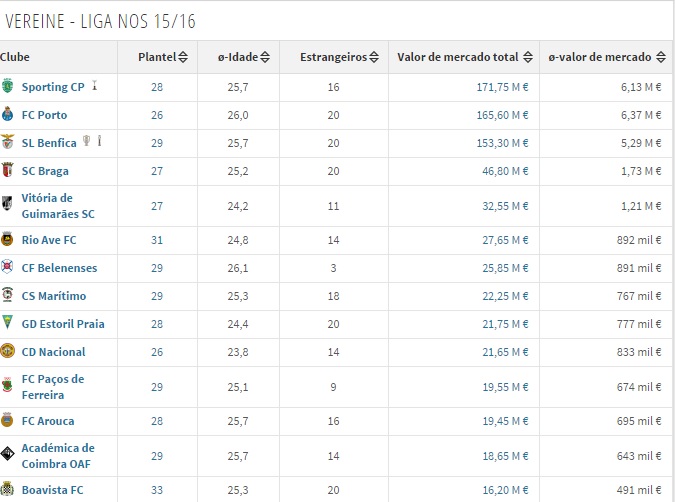Click the SL Benfica club crest
The image size is (675, 502).
point(7,142)
